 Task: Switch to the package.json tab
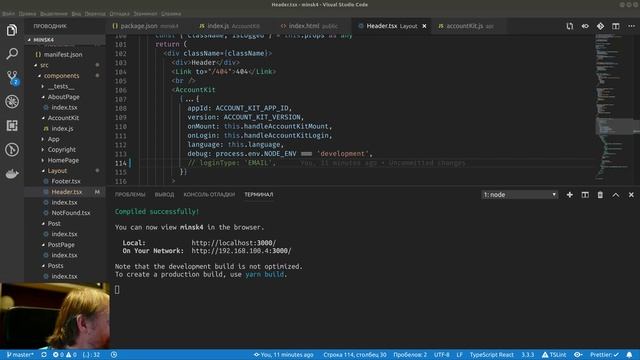pos(145,26)
